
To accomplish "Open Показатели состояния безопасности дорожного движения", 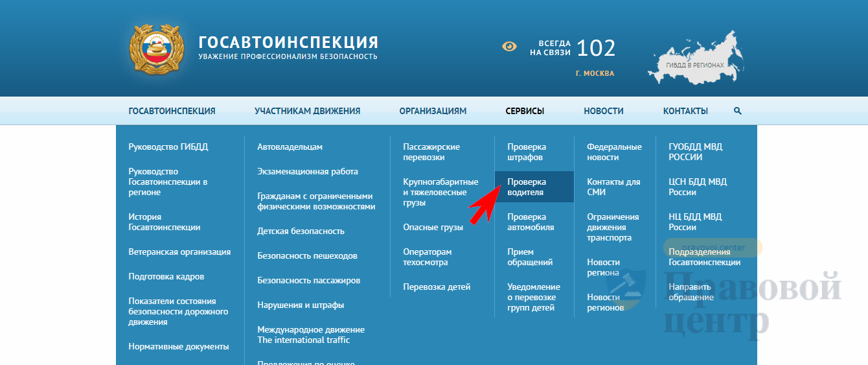I will [178, 312].
